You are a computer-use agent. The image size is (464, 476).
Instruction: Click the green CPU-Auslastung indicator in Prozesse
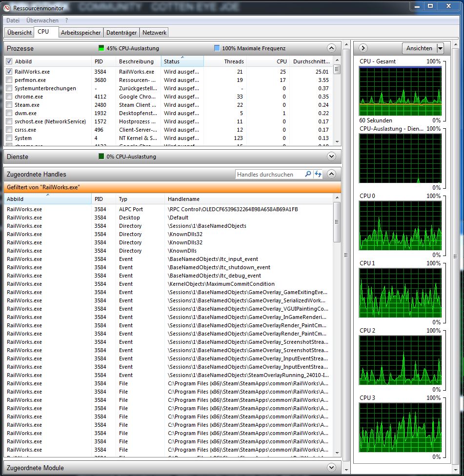tap(101, 48)
